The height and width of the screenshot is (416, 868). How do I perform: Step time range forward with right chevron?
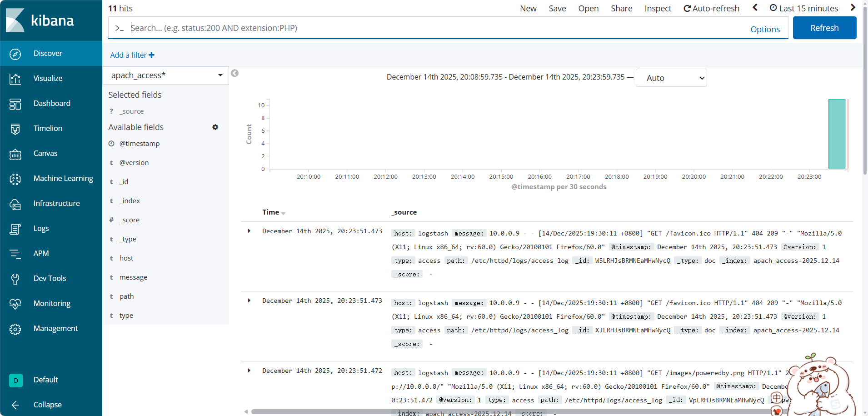click(853, 7)
